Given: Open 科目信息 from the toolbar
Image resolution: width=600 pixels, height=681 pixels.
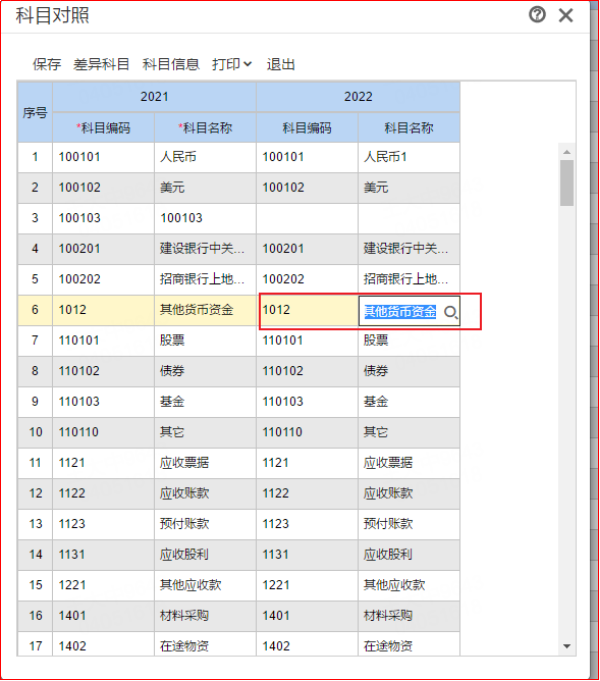Looking at the screenshot, I should pyautogui.click(x=171, y=64).
